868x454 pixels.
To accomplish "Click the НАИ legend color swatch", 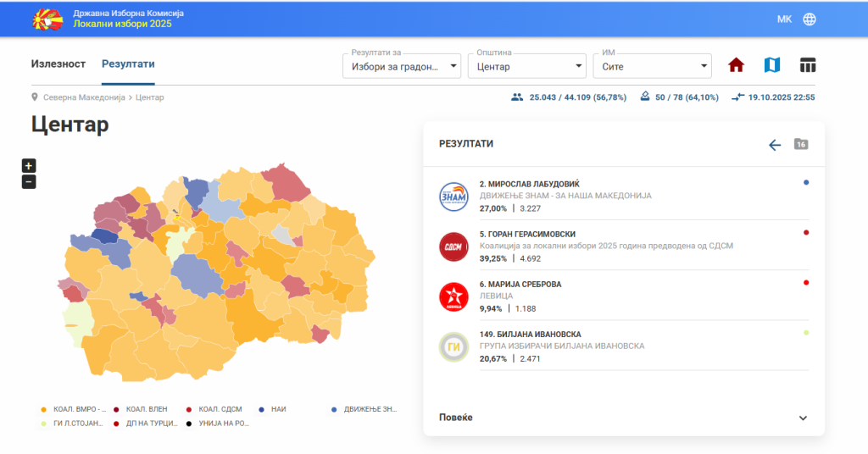I will coord(262,409).
